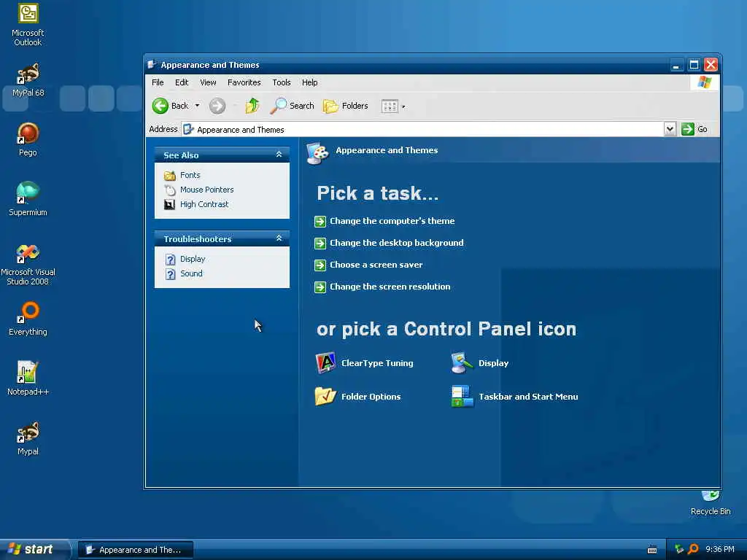Maximize the Appearance and Themes window
The image size is (747, 560).
[x=694, y=64]
